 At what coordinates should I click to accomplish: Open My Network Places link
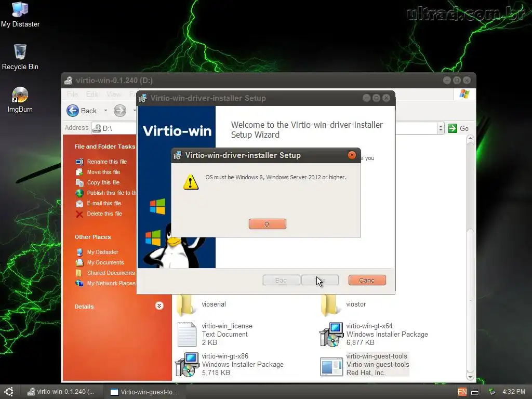111,283
